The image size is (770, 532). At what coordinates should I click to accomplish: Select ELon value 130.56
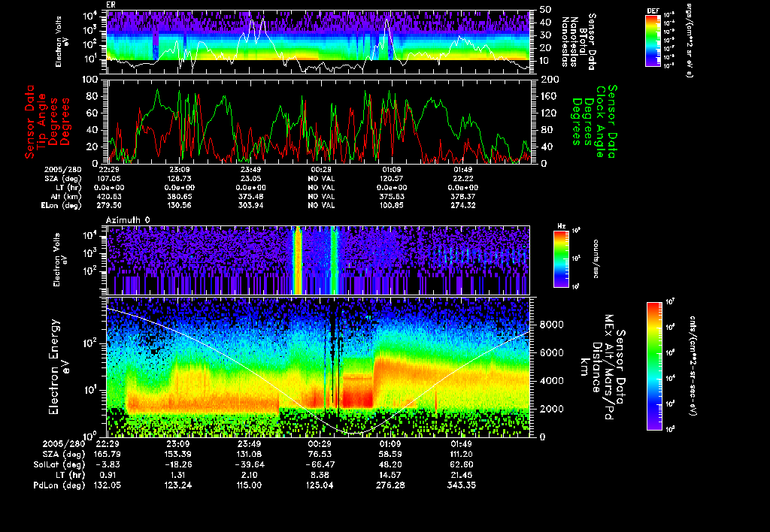180,206
